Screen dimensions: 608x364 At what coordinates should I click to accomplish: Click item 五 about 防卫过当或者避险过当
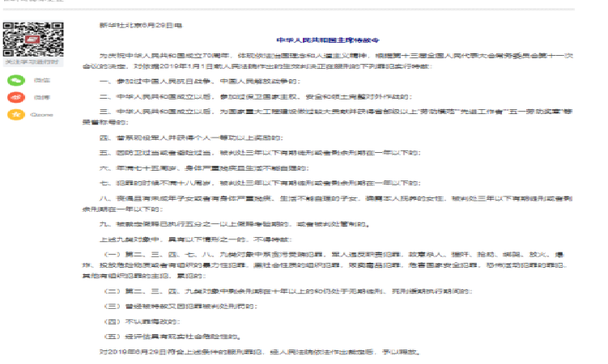260,153
